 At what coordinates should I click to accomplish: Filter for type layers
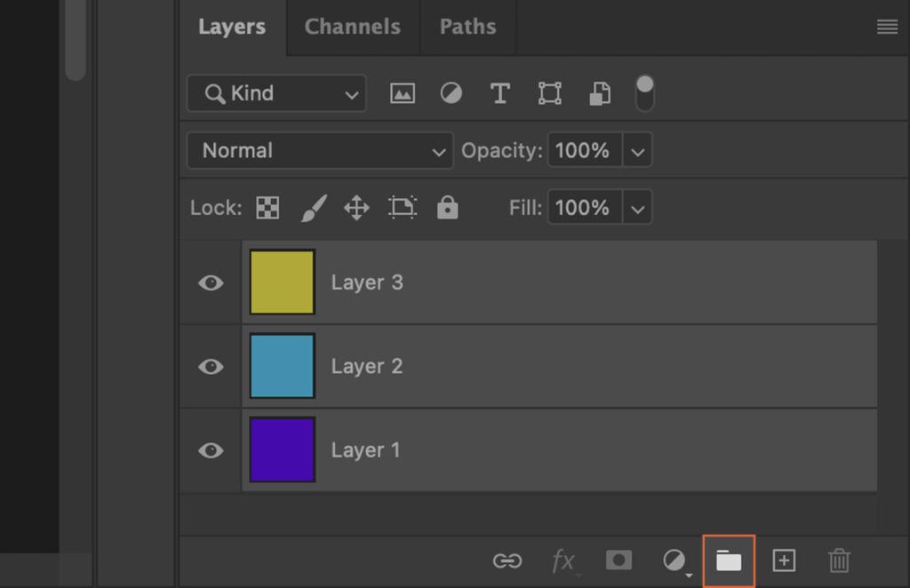(499, 92)
